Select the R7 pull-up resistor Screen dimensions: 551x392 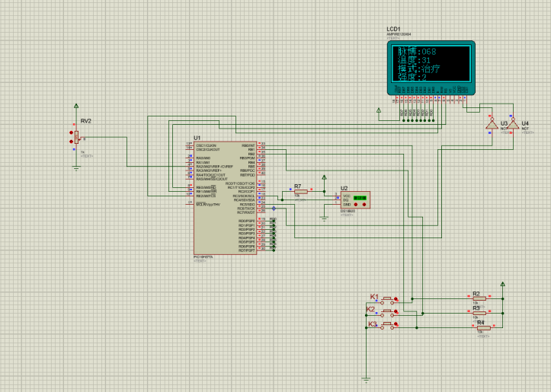301,192
